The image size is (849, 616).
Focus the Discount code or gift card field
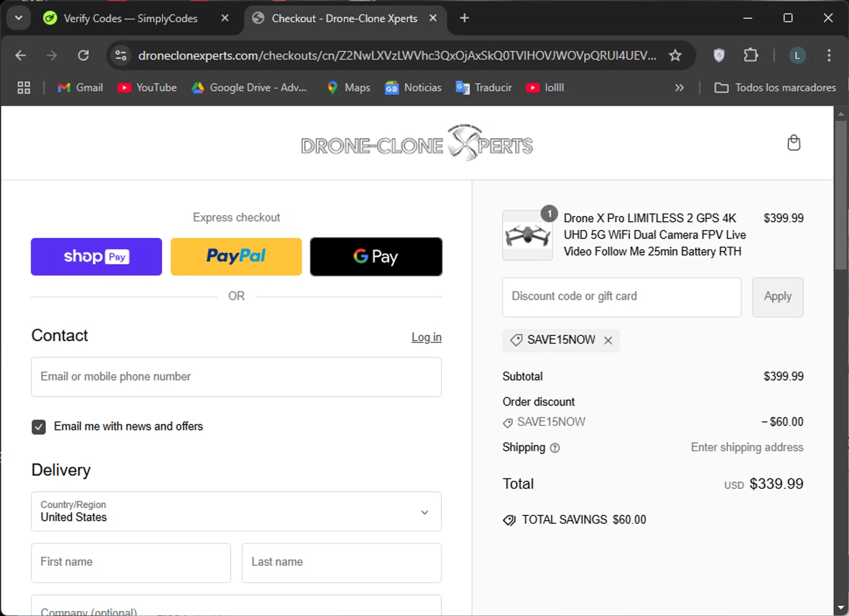(x=621, y=297)
